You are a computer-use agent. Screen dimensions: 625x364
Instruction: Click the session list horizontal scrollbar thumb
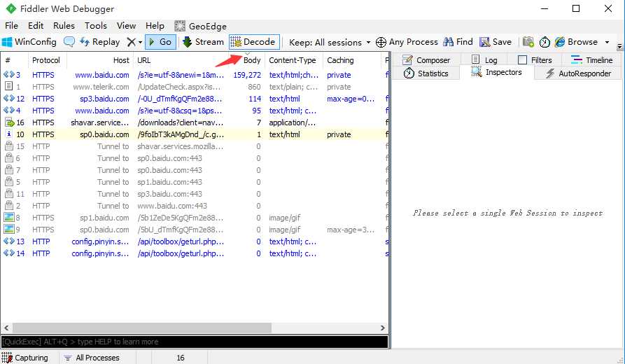click(142, 328)
